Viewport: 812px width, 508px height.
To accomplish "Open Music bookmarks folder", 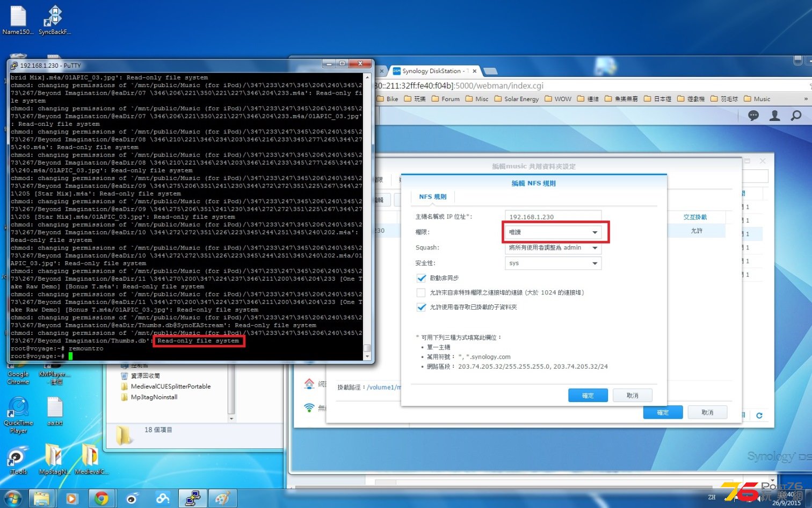I will pos(757,99).
